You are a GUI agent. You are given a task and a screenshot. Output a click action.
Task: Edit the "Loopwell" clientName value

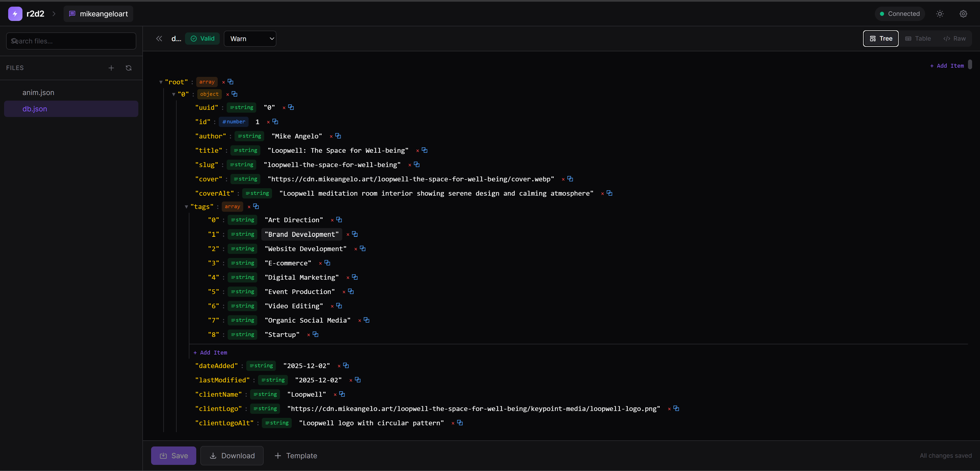[307, 394]
